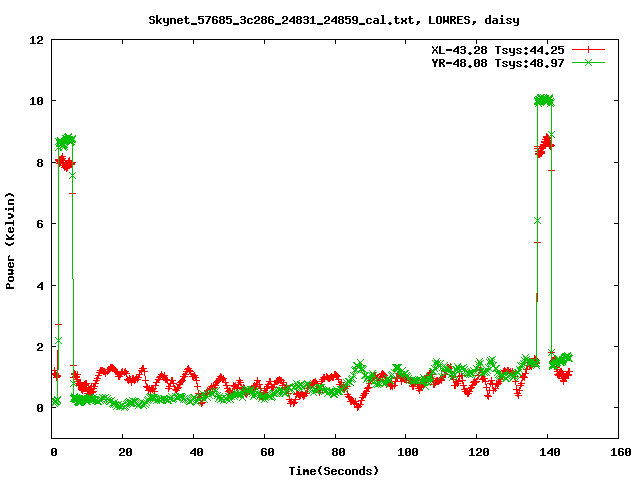This screenshot has height=480, width=640.
Task: Click the y-axis tick label 12
Action: click(36, 40)
